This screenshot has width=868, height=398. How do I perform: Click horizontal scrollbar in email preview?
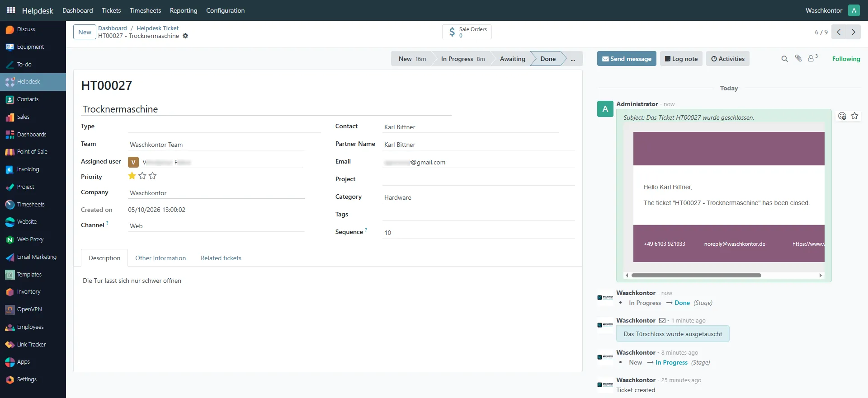(696, 275)
